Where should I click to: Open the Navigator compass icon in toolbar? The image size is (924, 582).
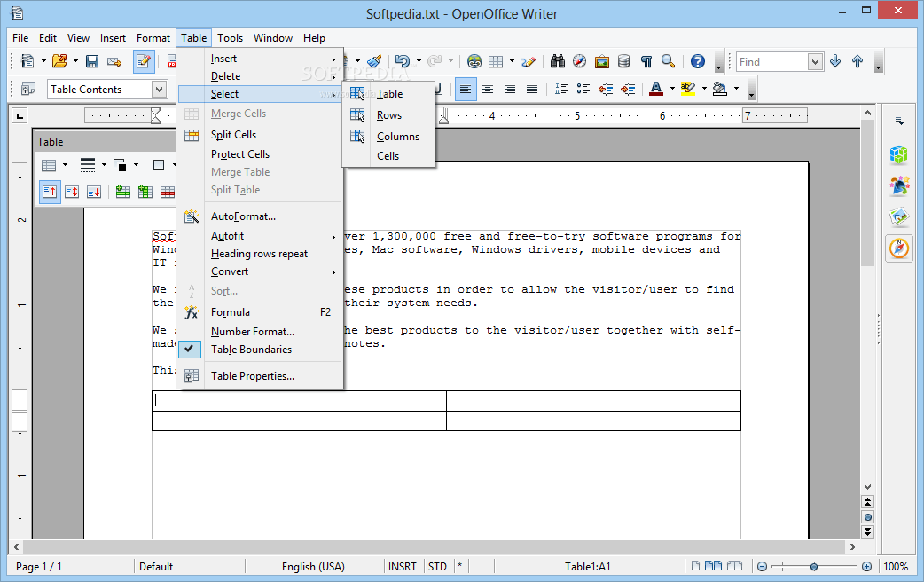point(580,61)
